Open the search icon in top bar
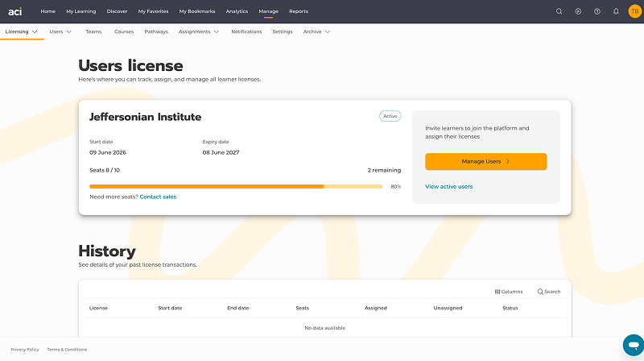Image resolution: width=644 pixels, height=361 pixels. [559, 11]
